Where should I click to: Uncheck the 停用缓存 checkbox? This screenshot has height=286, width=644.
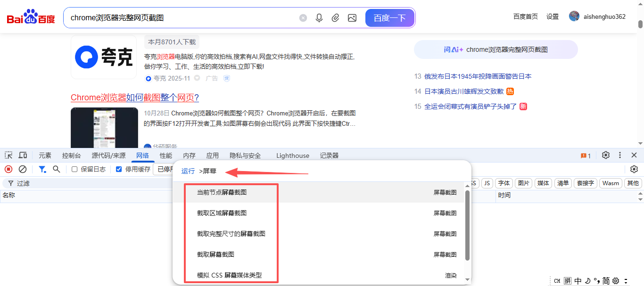pos(119,169)
